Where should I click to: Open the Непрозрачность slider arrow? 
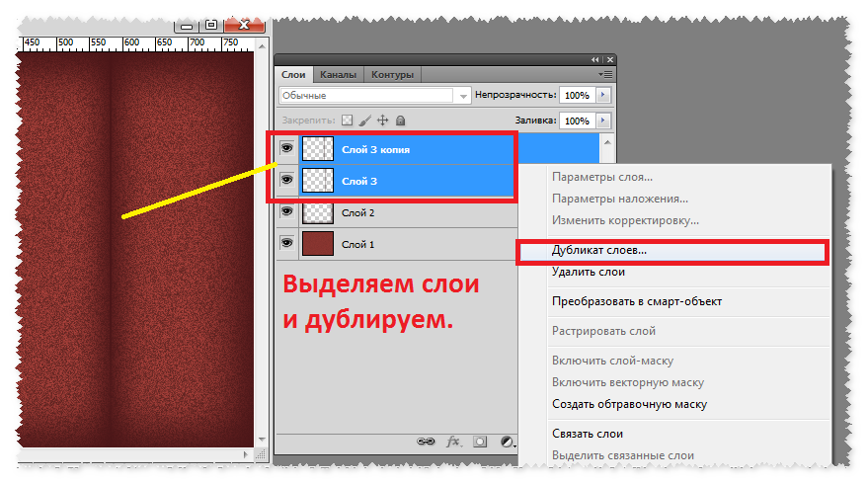pos(602,95)
